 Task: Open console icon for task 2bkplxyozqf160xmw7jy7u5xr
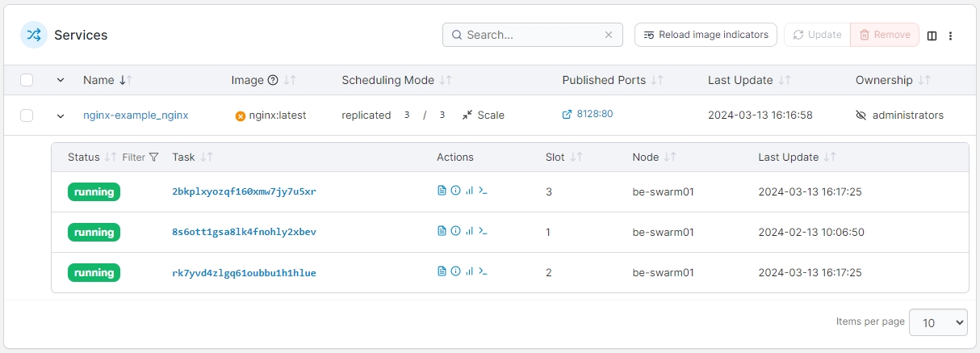(x=483, y=191)
